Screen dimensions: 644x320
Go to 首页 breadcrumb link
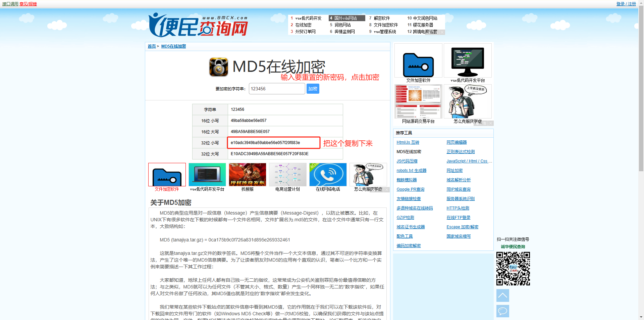[152, 46]
